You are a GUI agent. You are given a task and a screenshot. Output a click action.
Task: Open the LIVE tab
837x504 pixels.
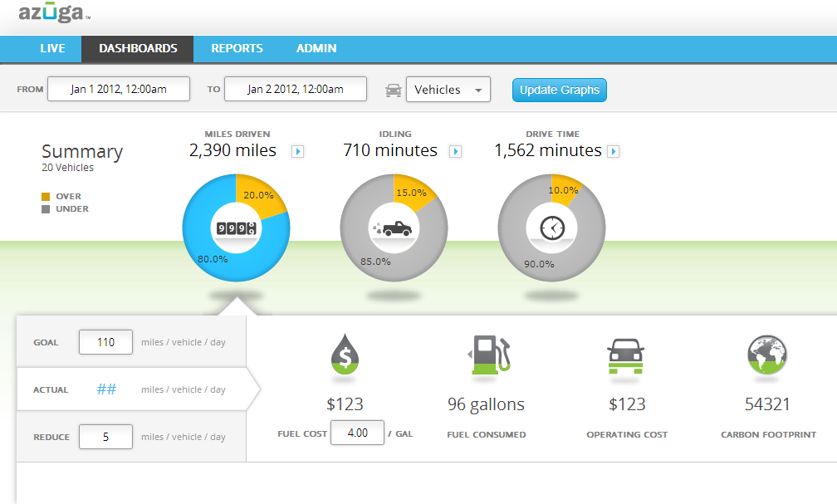(x=52, y=49)
